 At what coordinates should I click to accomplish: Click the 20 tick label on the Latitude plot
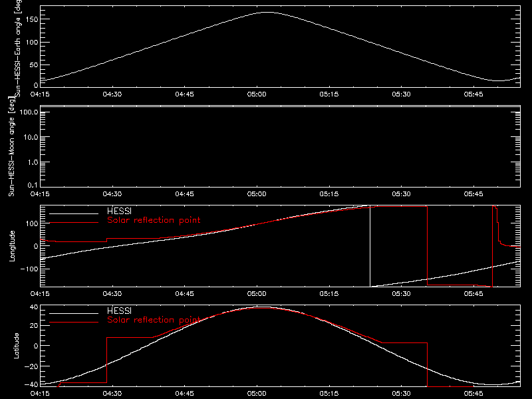pos(34,325)
